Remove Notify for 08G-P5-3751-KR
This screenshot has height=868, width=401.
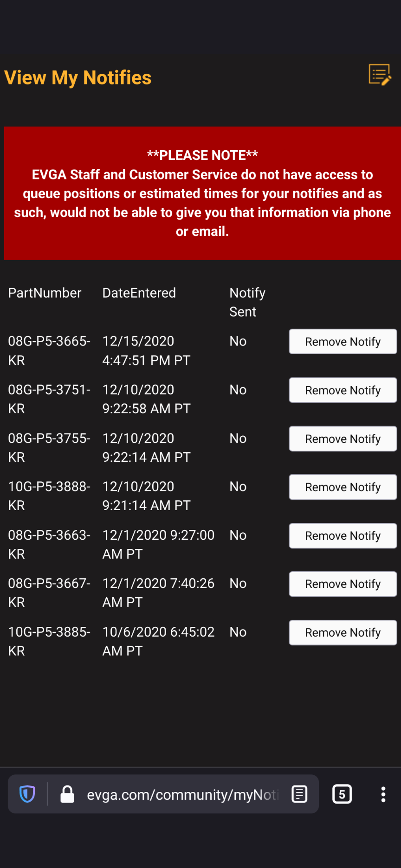pyautogui.click(x=343, y=390)
